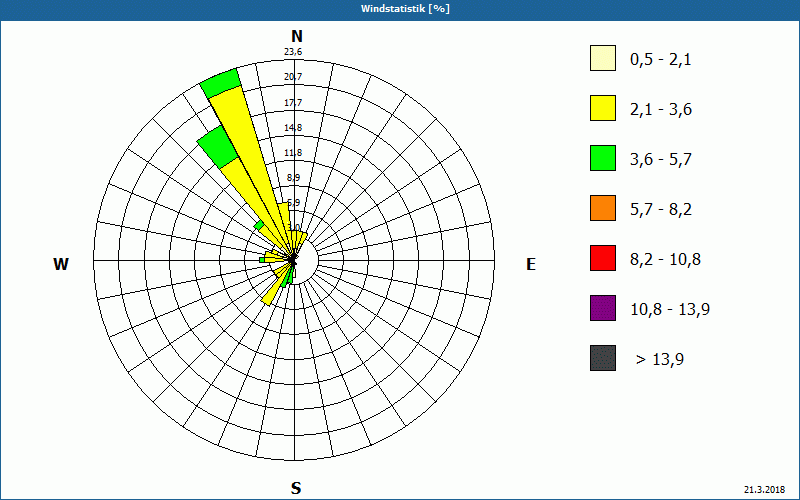Click the Windstatistik [%] title bar

pyautogui.click(x=400, y=9)
